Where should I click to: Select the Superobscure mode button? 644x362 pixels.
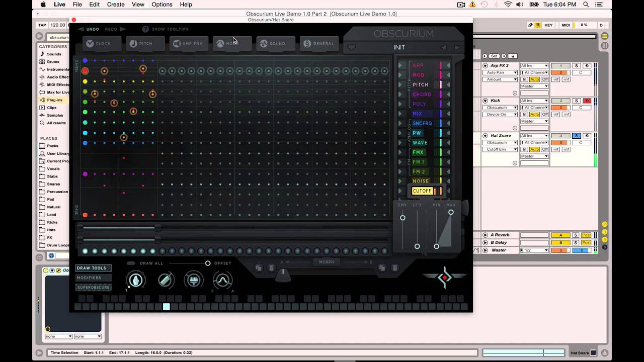click(93, 287)
